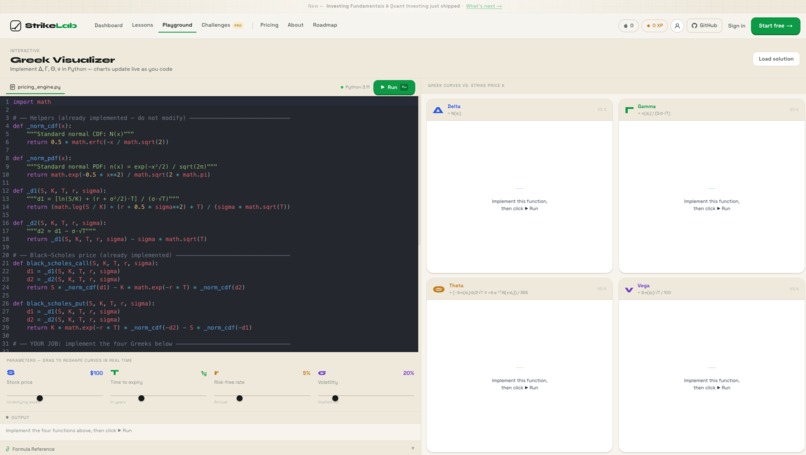Go to the Dashboard page
This screenshot has height=455, width=806.
[x=108, y=25]
